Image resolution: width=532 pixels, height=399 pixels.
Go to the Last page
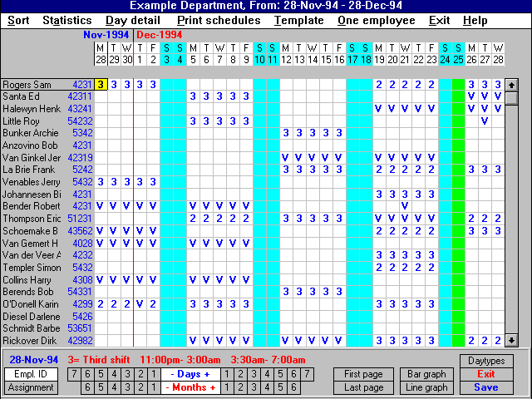[x=362, y=387]
